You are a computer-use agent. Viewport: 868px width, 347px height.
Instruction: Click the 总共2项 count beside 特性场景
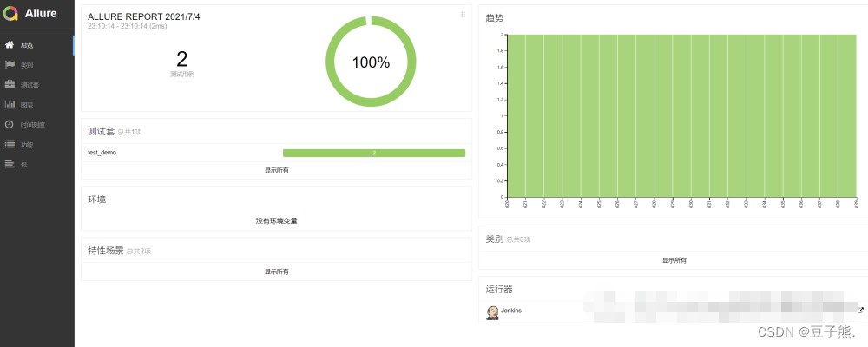(x=138, y=252)
